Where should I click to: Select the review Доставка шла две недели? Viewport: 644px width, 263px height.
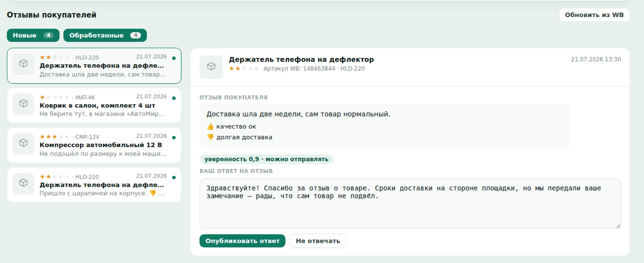pyautogui.click(x=94, y=65)
